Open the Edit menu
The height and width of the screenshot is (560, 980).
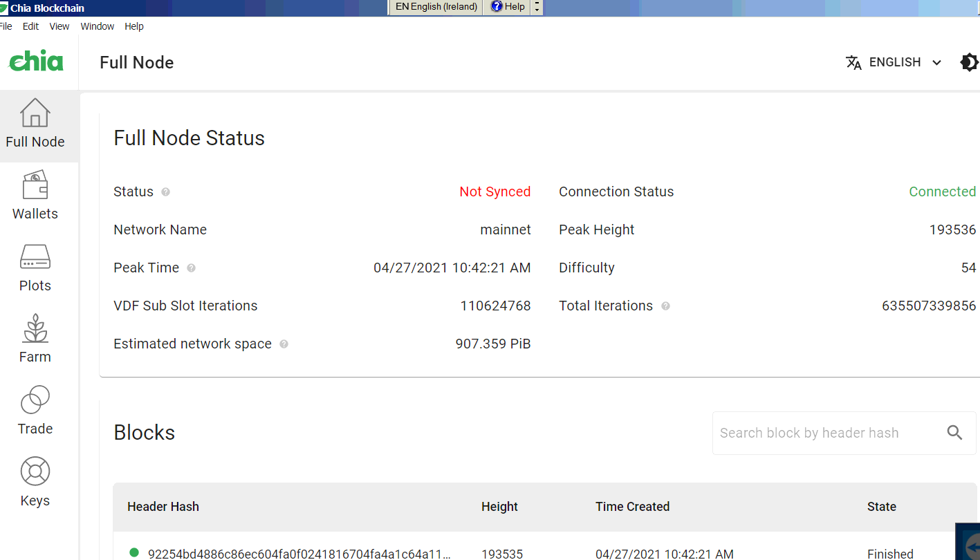pos(30,26)
